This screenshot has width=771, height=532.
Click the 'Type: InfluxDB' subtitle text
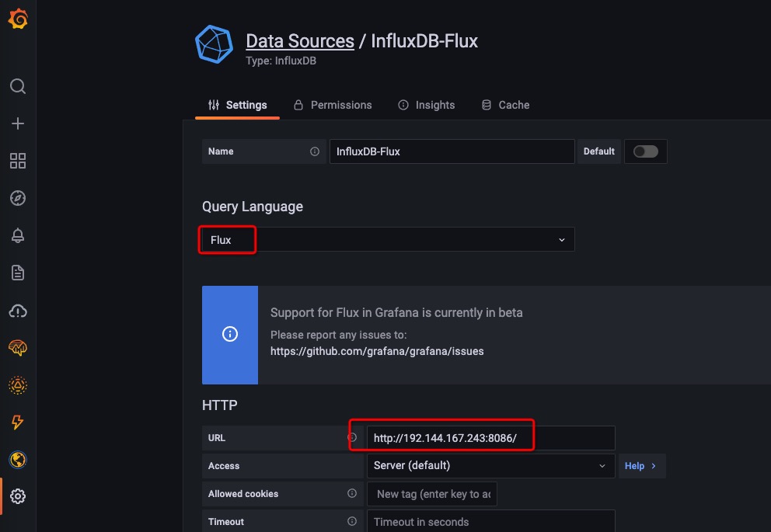coord(281,61)
